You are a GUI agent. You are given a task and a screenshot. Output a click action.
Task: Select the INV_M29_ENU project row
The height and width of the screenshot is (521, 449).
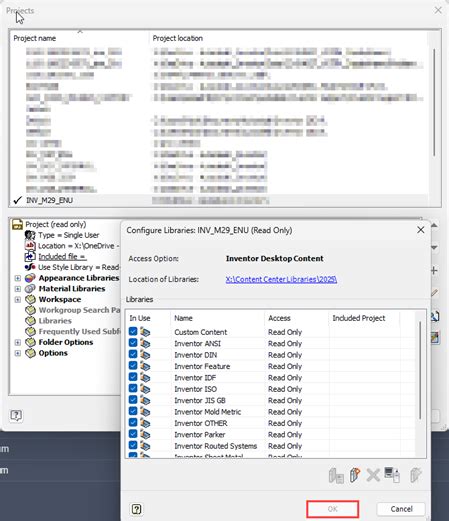pos(220,200)
